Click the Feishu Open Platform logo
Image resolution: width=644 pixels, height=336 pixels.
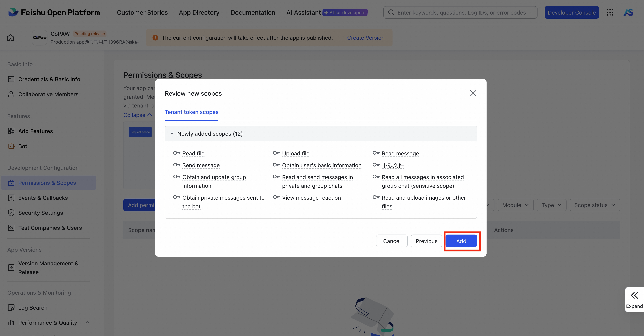coord(54,12)
